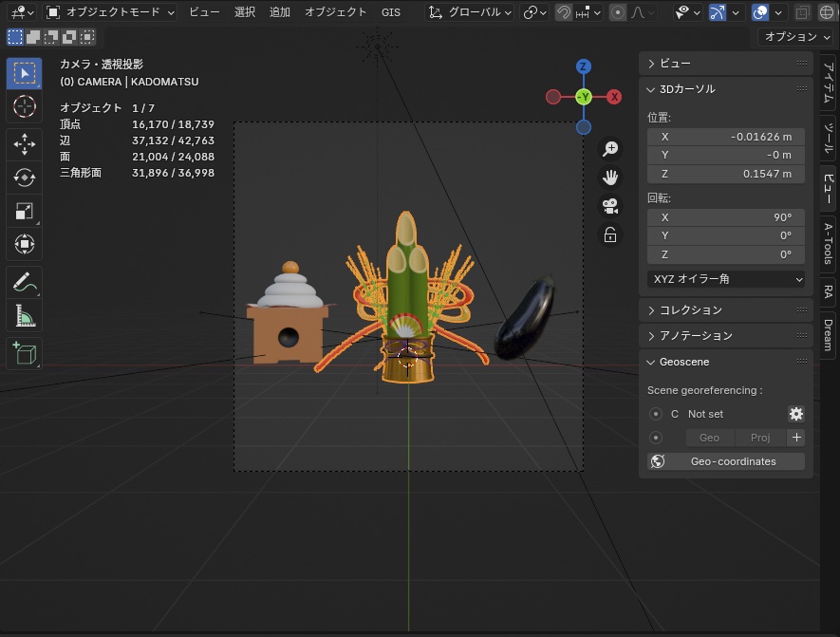Viewport: 840px width, 637px height.
Task: Select the Annotate pencil tool
Action: [x=24, y=282]
